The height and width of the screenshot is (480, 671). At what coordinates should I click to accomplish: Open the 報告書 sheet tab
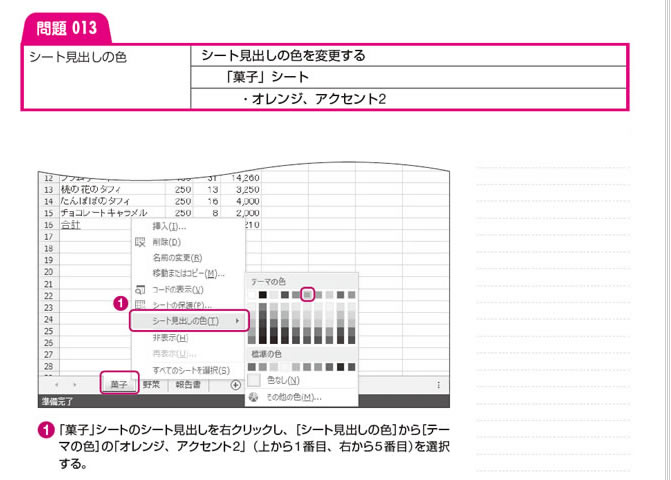click(x=192, y=384)
